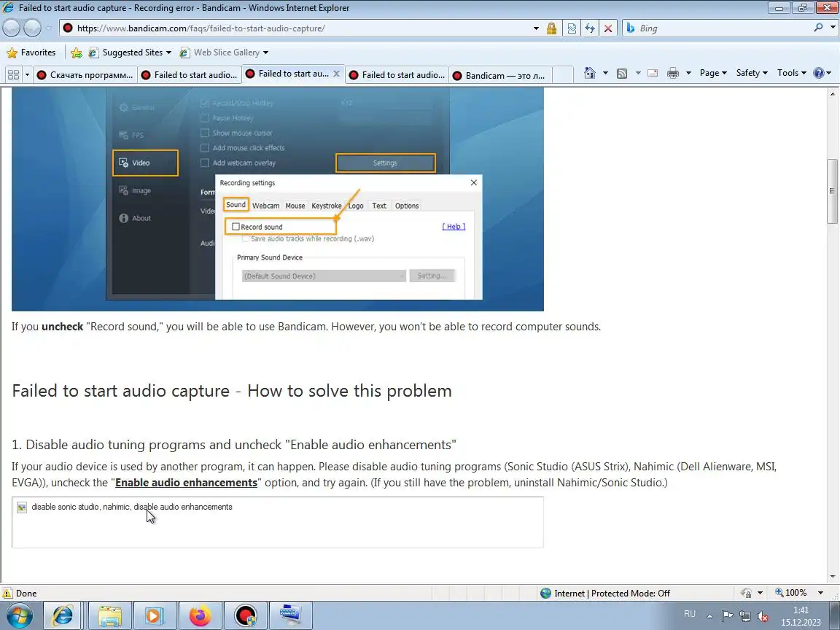The image size is (840, 630).
Task: Open Quick Tabs grid icon
Action: click(x=13, y=74)
